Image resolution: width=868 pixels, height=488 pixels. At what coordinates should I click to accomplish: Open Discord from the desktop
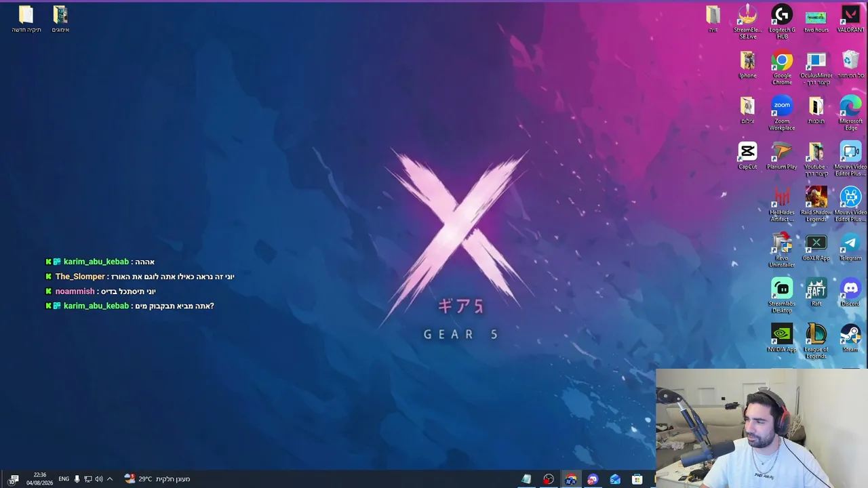point(850,292)
